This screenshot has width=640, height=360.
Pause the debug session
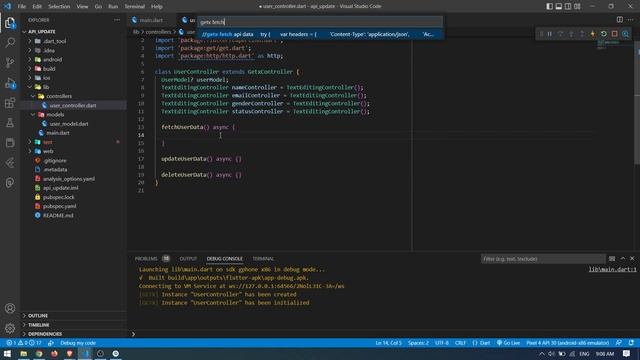tap(550, 34)
